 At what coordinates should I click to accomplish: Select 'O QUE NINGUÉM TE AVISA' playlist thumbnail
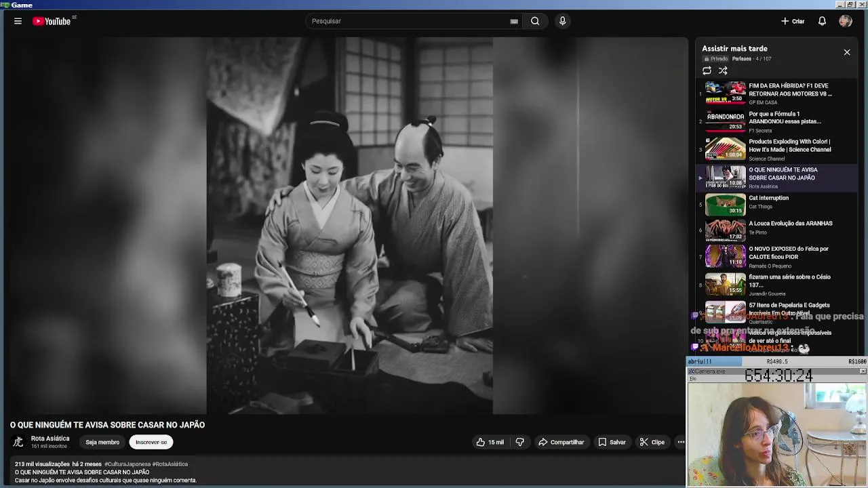click(725, 177)
